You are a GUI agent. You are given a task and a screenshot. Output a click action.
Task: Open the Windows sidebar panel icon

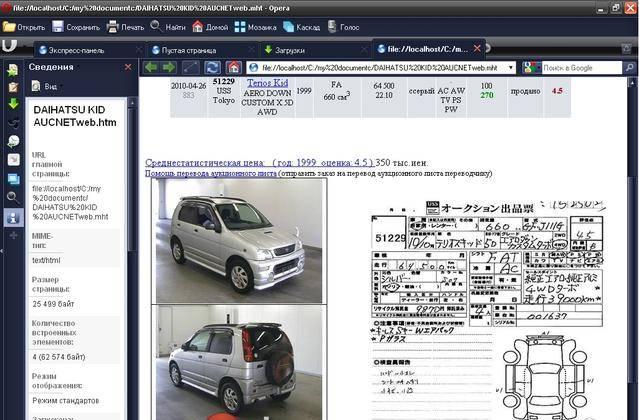pos(13,178)
